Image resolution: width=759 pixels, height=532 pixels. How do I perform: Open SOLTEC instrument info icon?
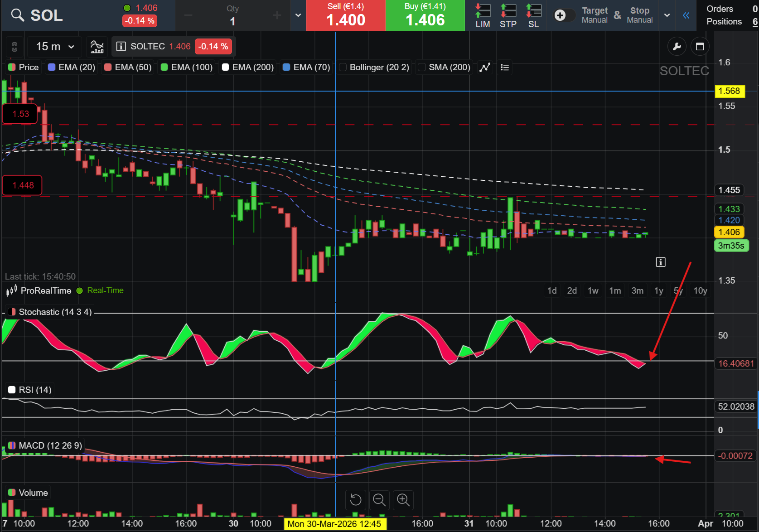tap(121, 46)
